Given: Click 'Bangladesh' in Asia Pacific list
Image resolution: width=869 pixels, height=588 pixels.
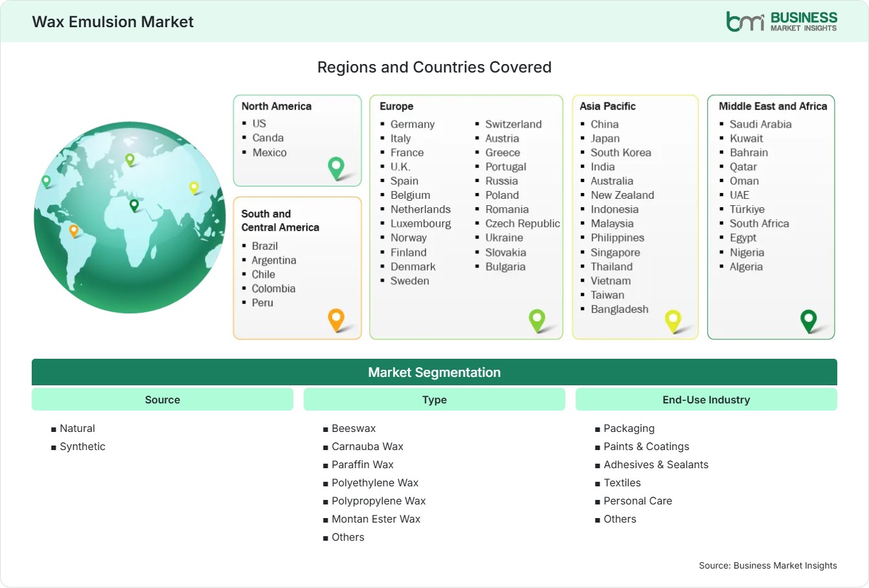Looking at the screenshot, I should click(x=619, y=309).
